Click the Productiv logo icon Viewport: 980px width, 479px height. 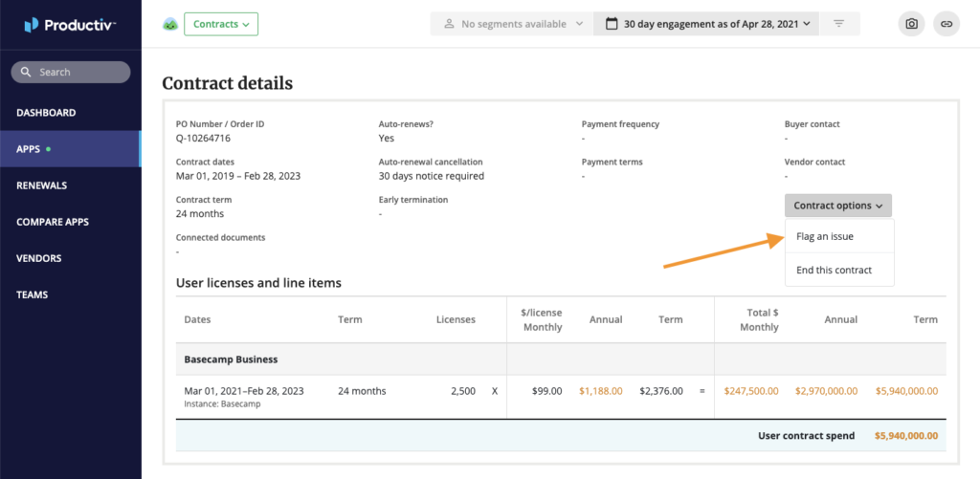point(32,24)
